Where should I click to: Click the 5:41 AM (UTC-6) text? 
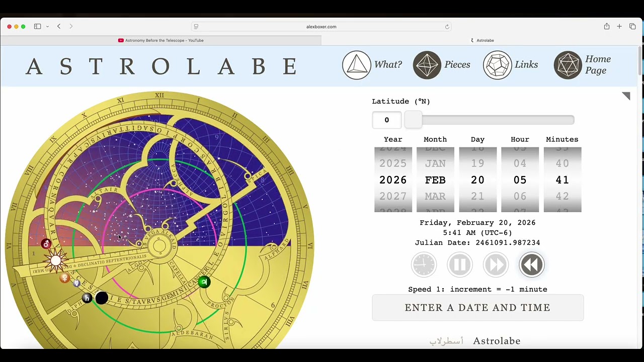477,233
